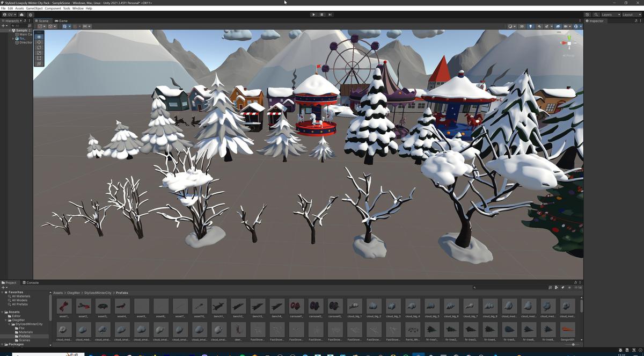Toggle pivot/center tool handle position button

42,26
